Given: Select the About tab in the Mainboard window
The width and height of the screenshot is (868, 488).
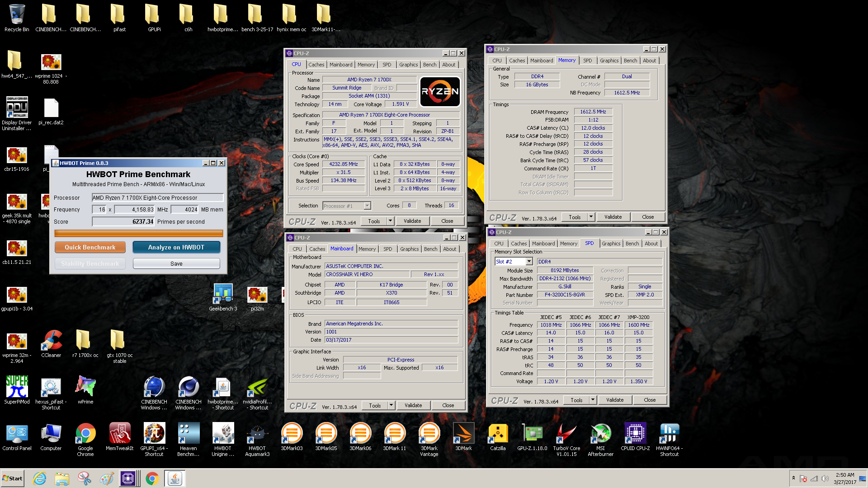Looking at the screenshot, I should pyautogui.click(x=449, y=249).
